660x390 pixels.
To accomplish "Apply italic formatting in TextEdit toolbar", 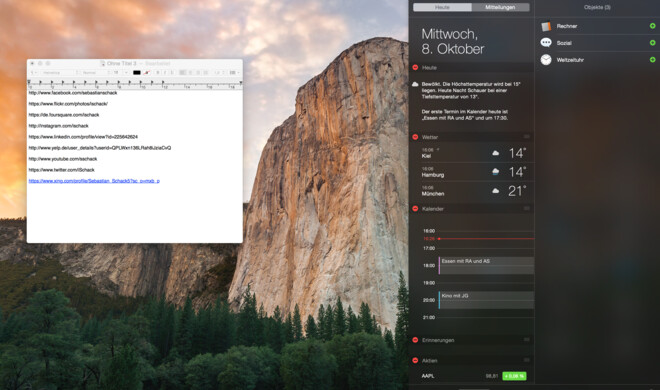I will tap(165, 72).
